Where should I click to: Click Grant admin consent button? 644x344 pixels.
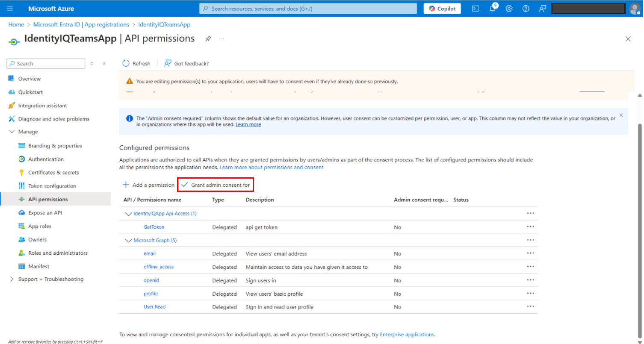tap(216, 185)
